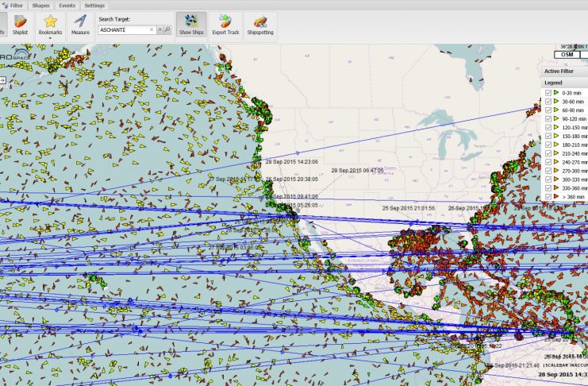This screenshot has width=588, height=386.
Task: Open the Settings tab
Action: coord(94,5)
